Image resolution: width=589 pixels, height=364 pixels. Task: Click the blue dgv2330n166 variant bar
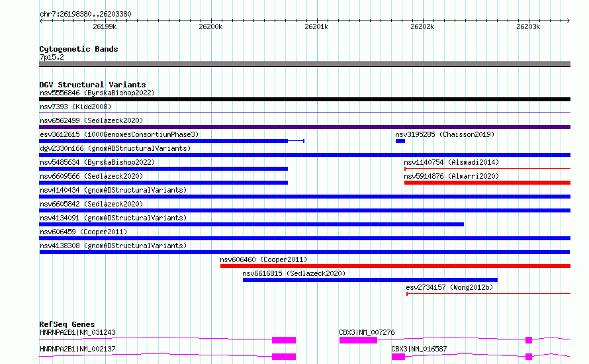click(x=304, y=155)
